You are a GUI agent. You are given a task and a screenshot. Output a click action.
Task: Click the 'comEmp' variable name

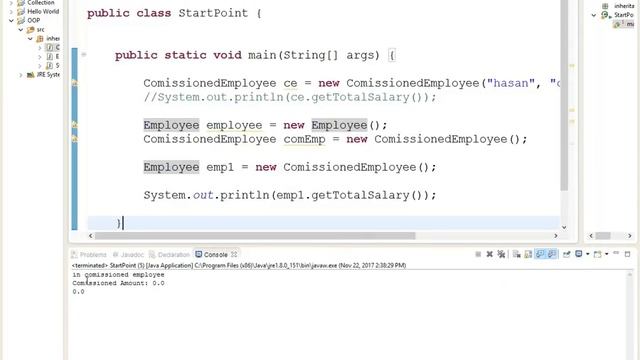(x=304, y=140)
